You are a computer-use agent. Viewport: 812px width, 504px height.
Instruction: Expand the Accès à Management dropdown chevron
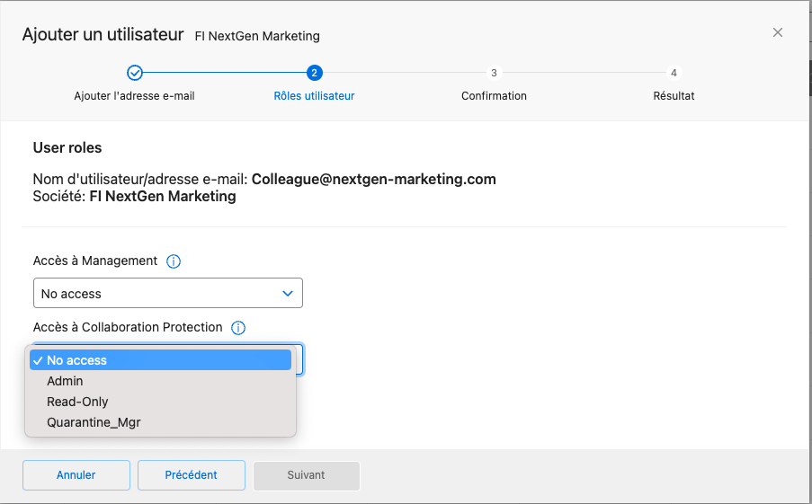(x=288, y=294)
